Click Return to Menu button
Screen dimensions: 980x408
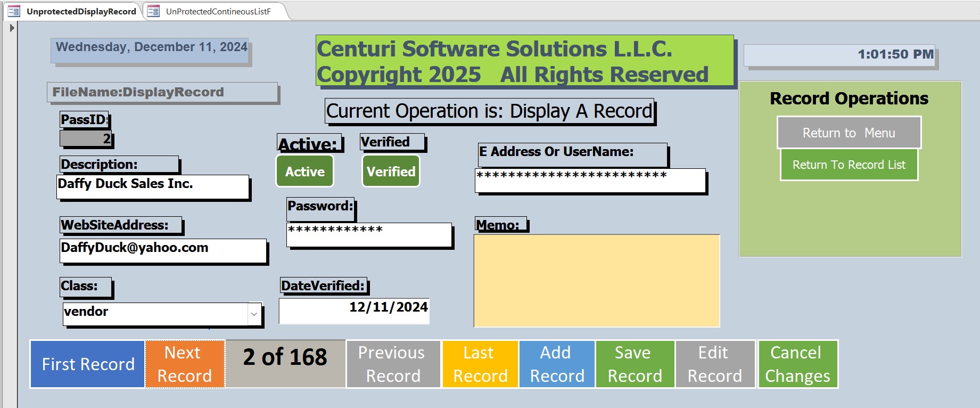[x=849, y=133]
